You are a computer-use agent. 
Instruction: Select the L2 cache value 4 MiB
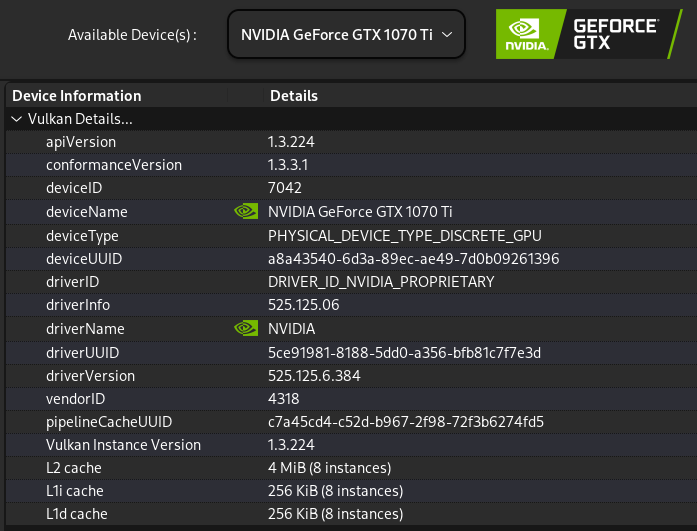pyautogui.click(x=329, y=468)
